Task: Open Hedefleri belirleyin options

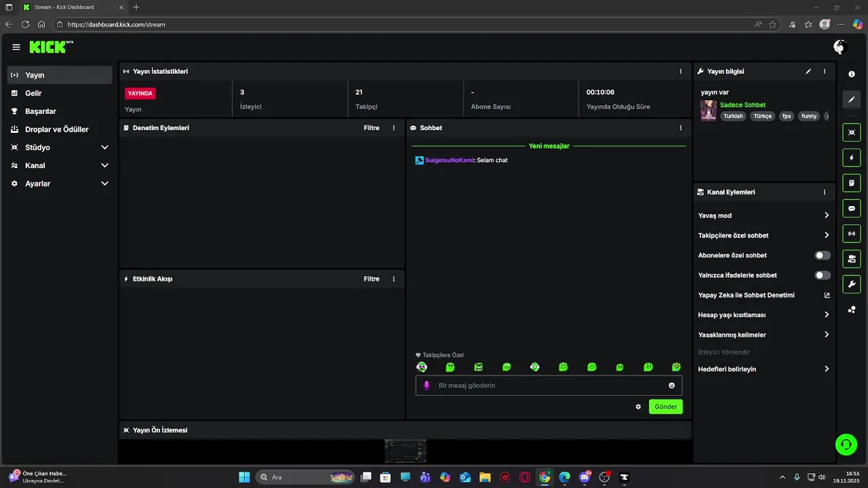Action: coord(764,369)
